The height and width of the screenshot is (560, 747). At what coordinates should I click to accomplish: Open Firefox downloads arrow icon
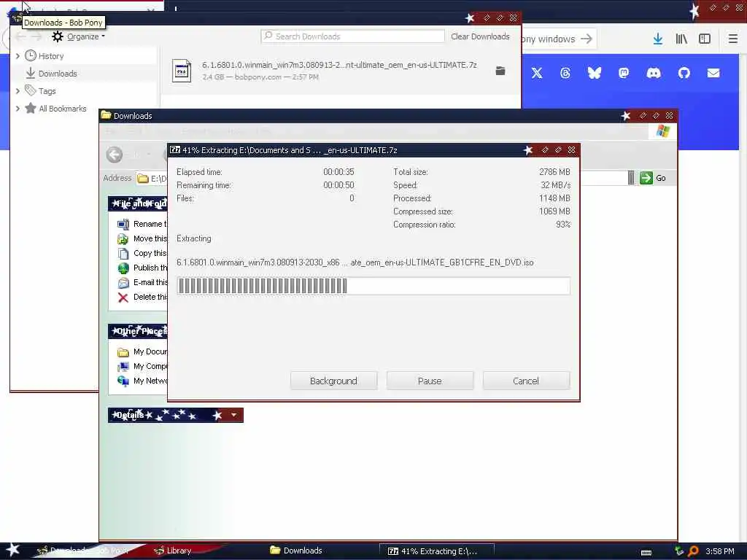pyautogui.click(x=658, y=39)
